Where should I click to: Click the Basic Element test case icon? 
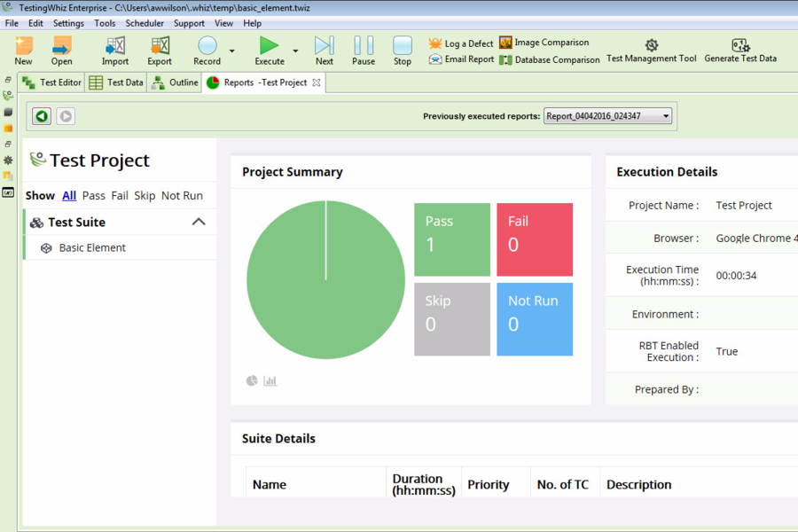pyautogui.click(x=46, y=248)
